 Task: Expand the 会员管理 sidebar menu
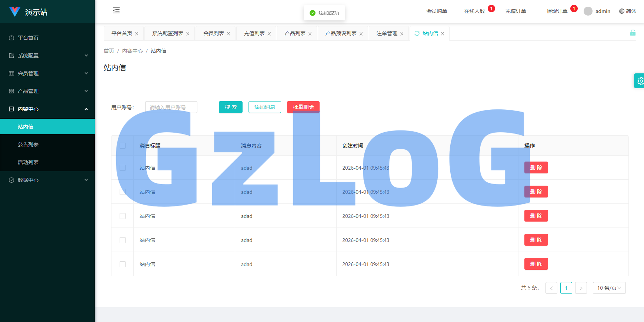(x=47, y=73)
